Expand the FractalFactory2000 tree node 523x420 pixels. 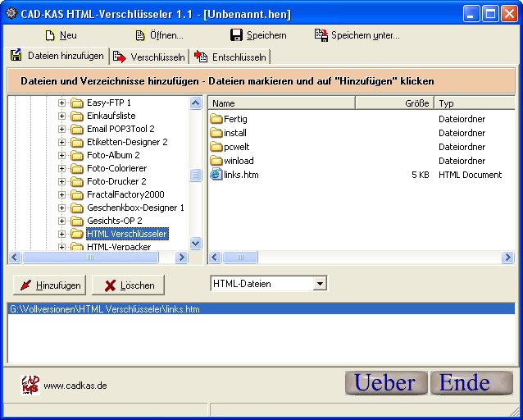click(x=61, y=194)
